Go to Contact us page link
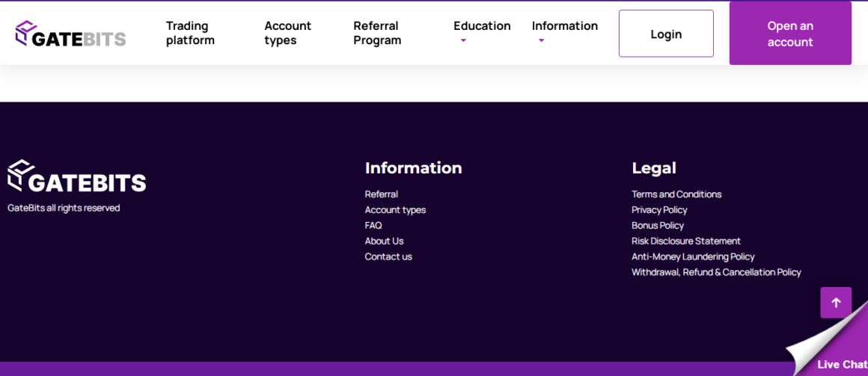 [388, 256]
